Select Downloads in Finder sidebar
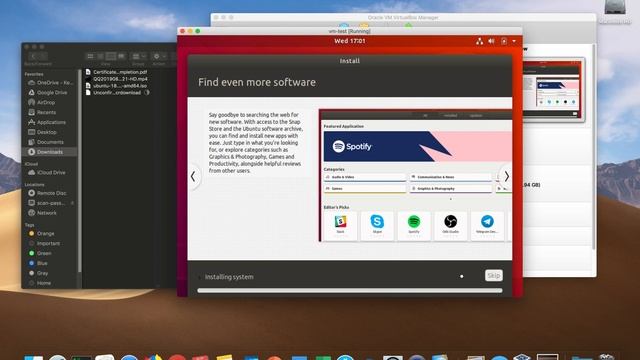The image size is (640, 360). [x=50, y=152]
